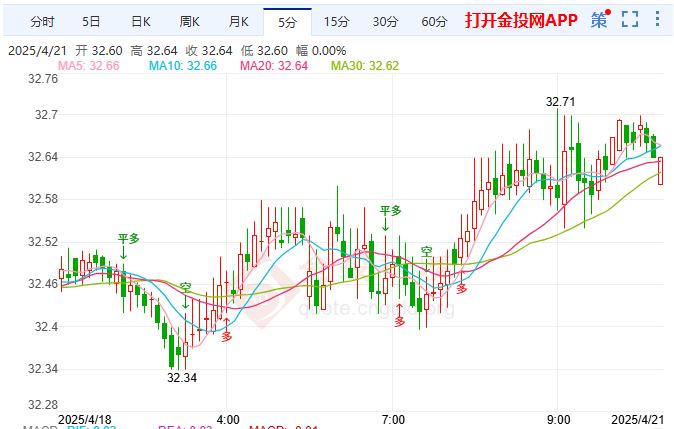Click the 策 strategy icon with red dot

tap(599, 19)
